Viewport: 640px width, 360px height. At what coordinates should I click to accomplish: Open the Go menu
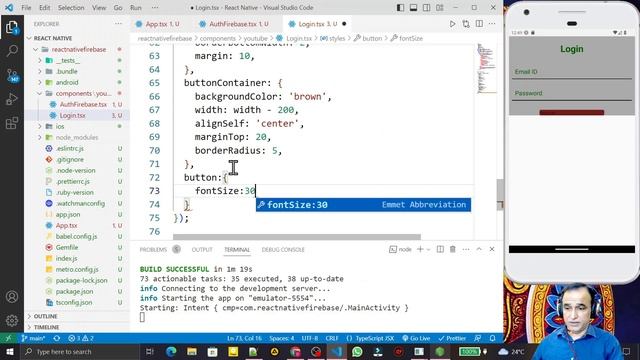click(118, 8)
